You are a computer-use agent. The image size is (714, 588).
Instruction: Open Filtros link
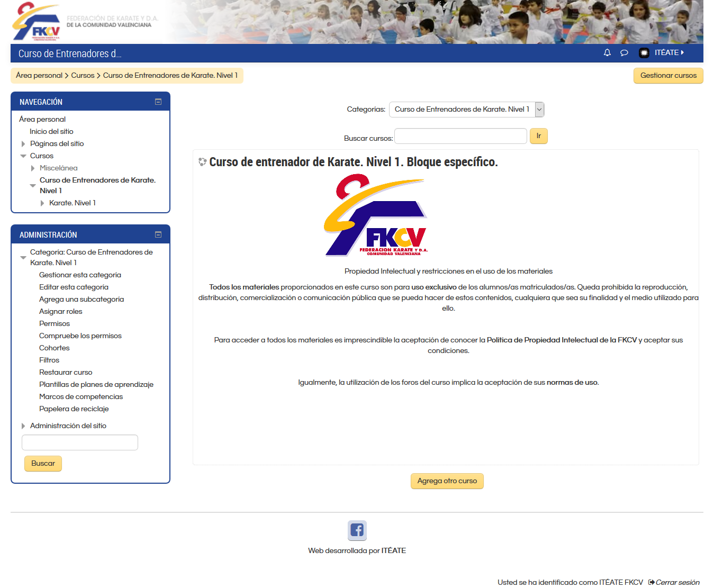49,360
